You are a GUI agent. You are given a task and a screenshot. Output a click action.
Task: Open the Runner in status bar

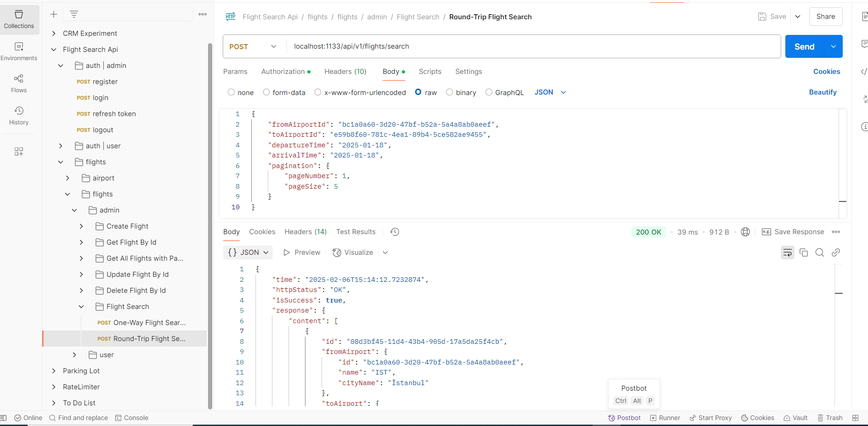coord(665,418)
